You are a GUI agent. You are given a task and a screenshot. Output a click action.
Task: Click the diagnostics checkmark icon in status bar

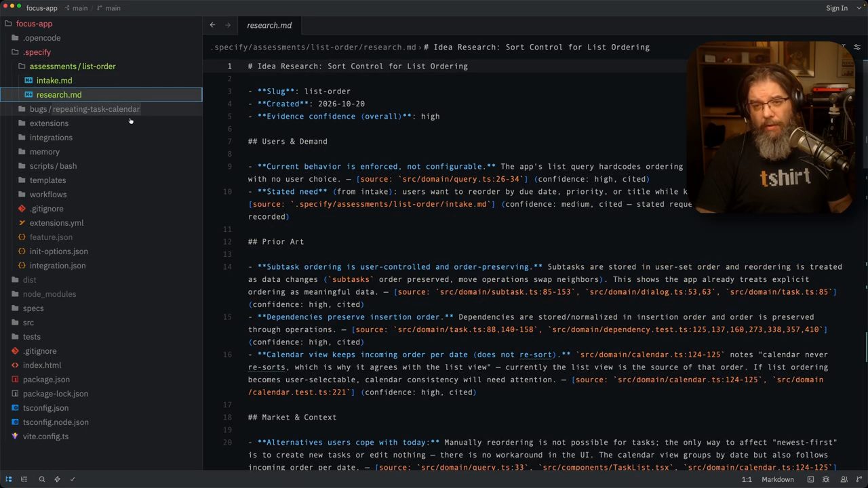tap(73, 479)
